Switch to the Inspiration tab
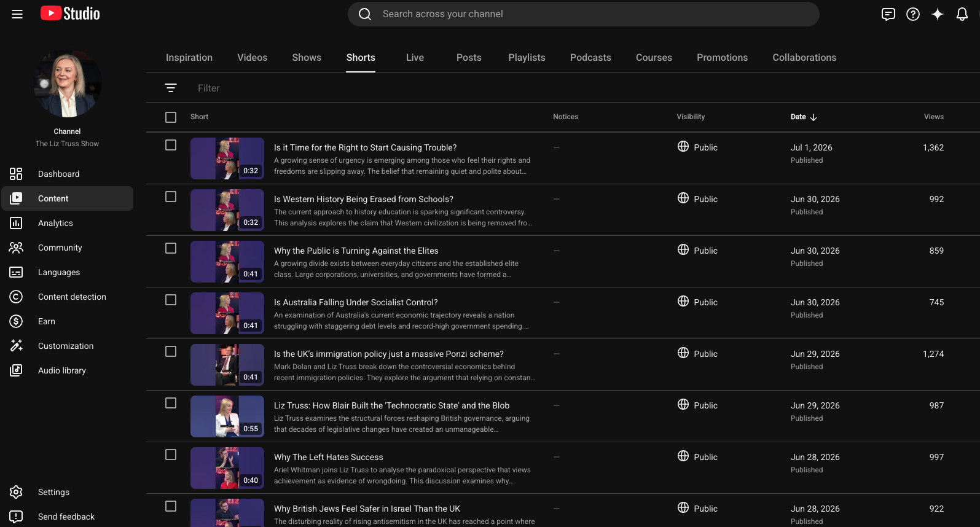980x527 pixels. (x=189, y=57)
